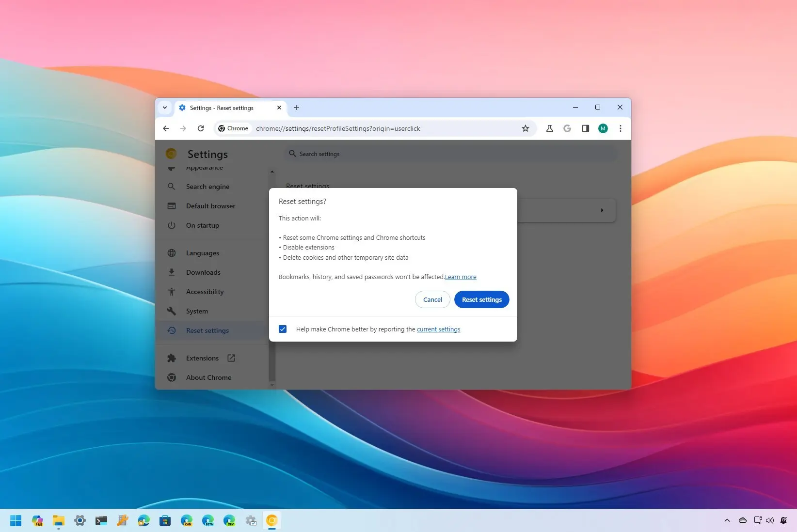Close the Settings - Reset settings tab
The width and height of the screenshot is (797, 532).
click(x=279, y=108)
